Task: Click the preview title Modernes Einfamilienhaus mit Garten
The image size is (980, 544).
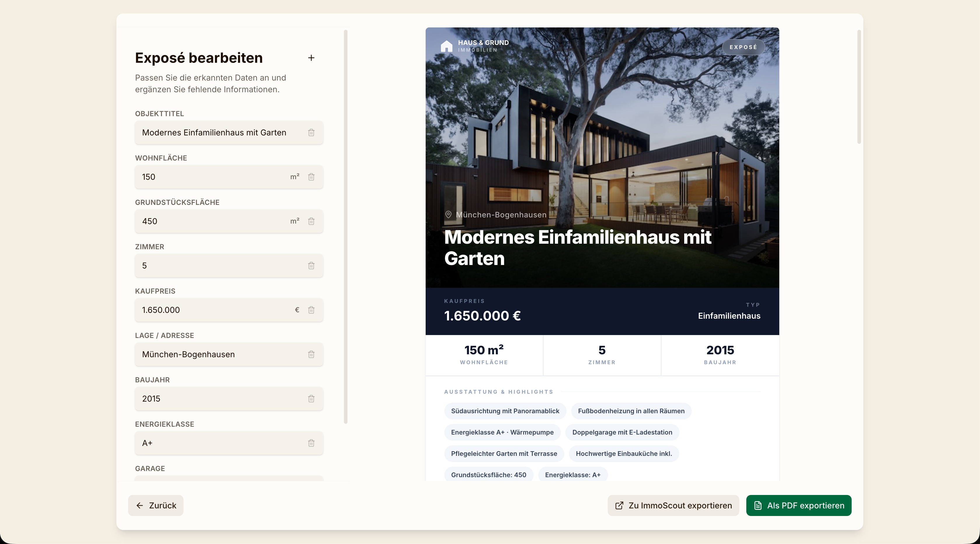Action: tap(577, 248)
